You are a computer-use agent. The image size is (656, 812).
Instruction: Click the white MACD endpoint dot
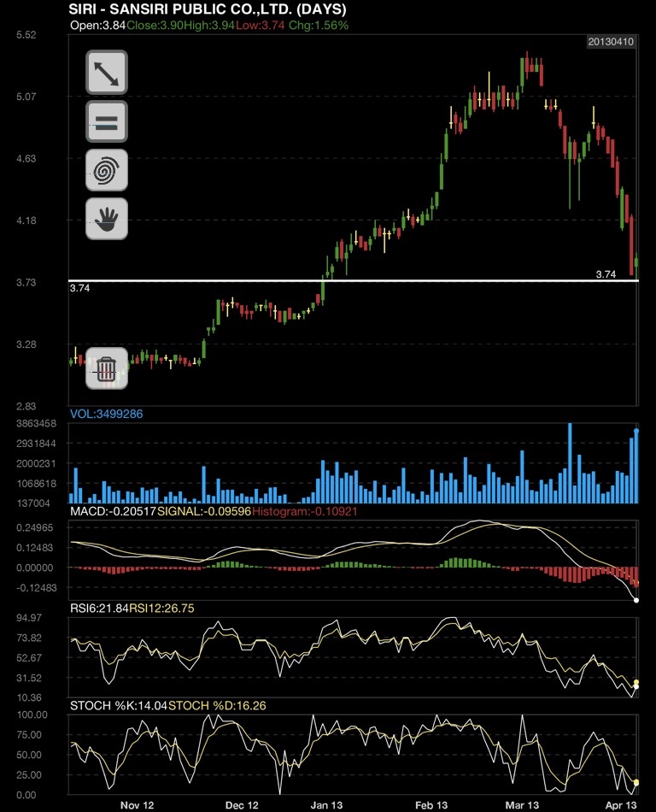pyautogui.click(x=636, y=600)
